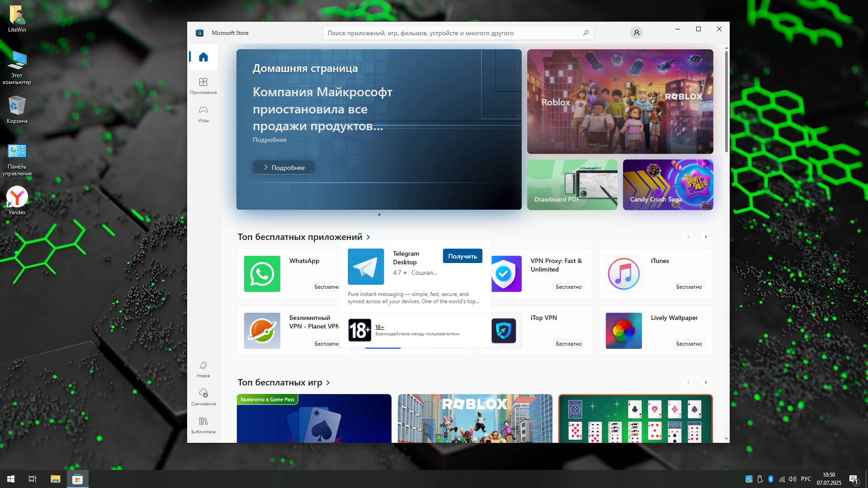
Task: Open the Home page sidebar icon
Action: (203, 57)
